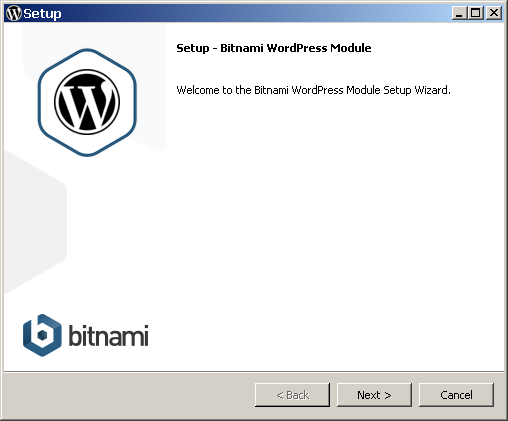Minimize the Setup window
This screenshot has height=421, width=508.
(x=459, y=13)
